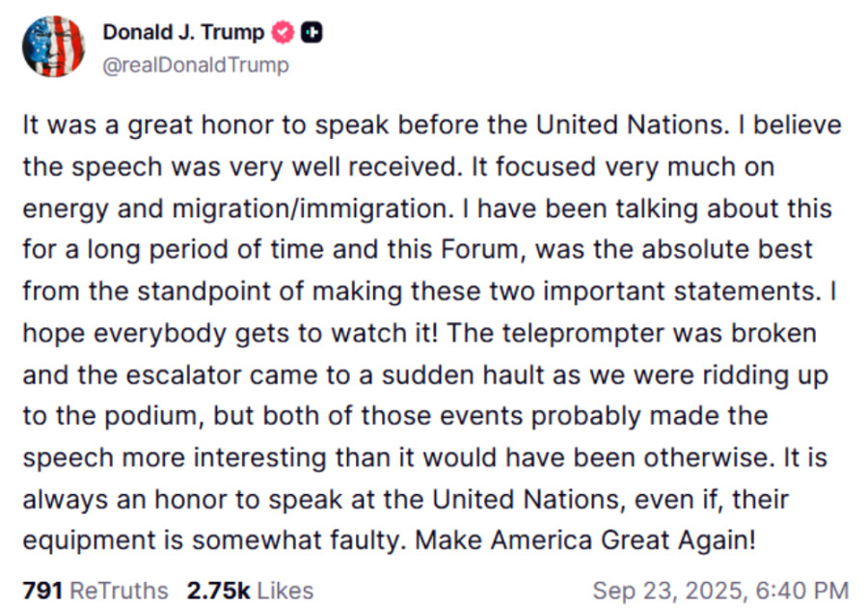Select the post body text
Image resolution: width=868 pixels, height=608 pixels.
pos(424,328)
